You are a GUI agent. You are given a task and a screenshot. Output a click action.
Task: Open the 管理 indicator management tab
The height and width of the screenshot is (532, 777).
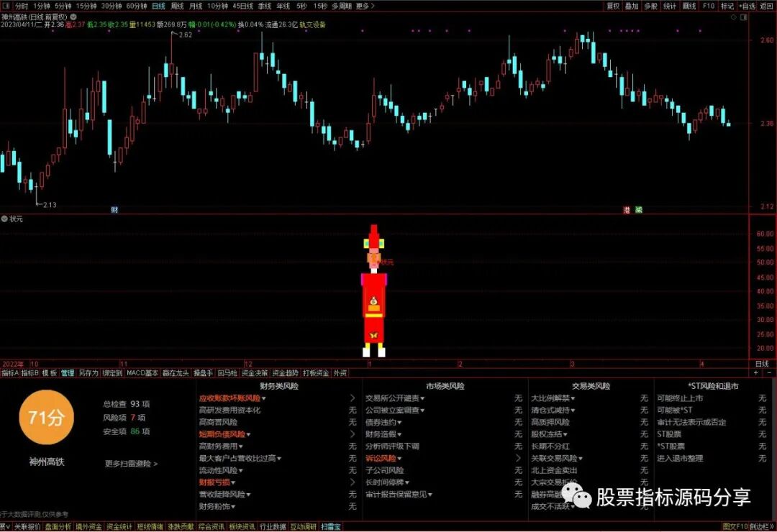click(x=68, y=373)
